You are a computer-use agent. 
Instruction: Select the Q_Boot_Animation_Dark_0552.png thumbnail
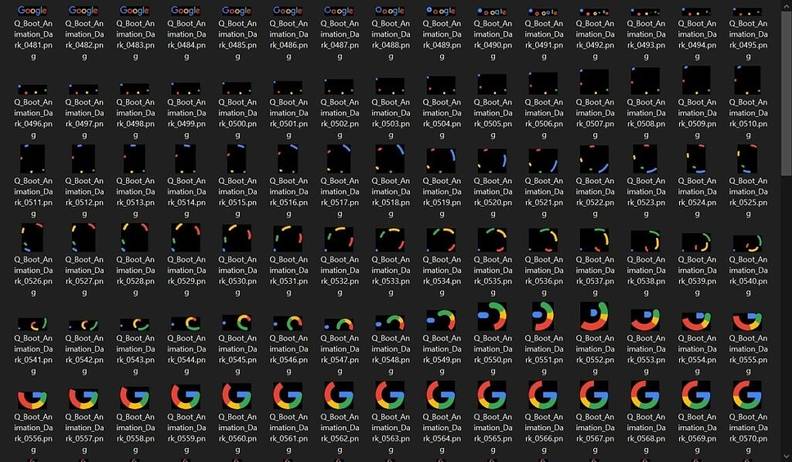point(594,316)
